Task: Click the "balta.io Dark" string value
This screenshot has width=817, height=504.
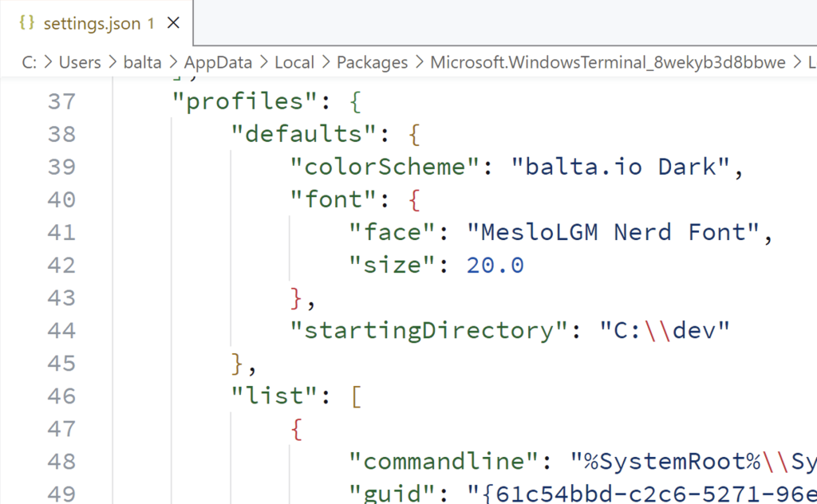Action: coord(620,167)
